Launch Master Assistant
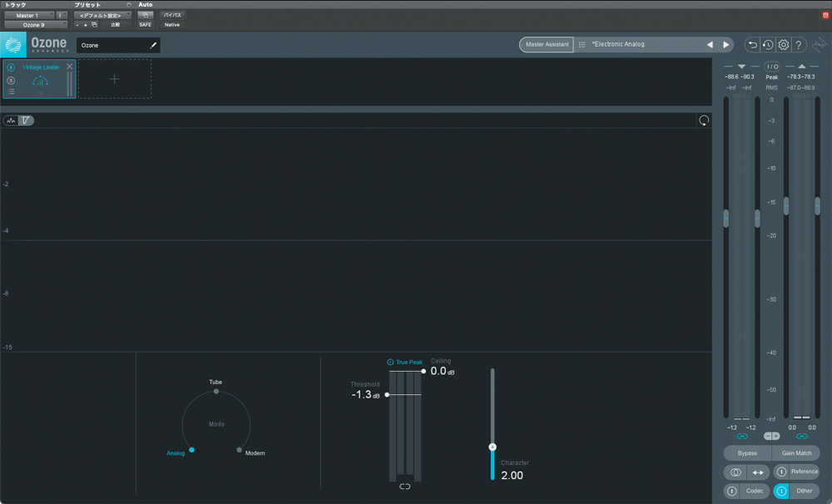Viewport: 832px width, 504px height. click(x=547, y=45)
